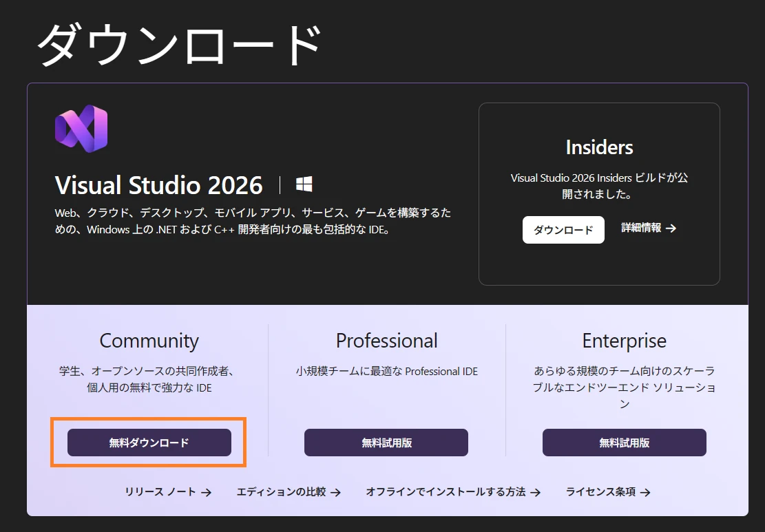This screenshot has width=765, height=532.
Task: Click the Visual Studio 2026 product logo
Action: pyautogui.click(x=81, y=129)
